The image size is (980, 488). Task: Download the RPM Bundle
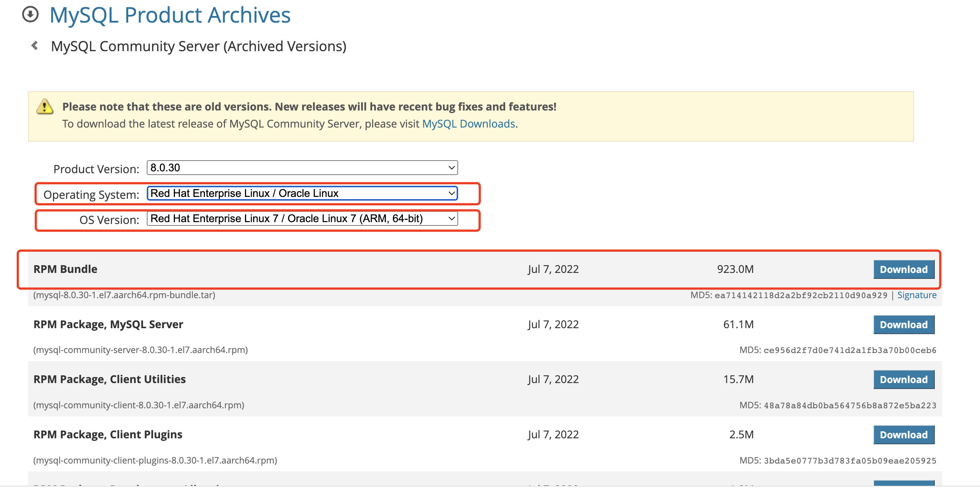pos(904,270)
